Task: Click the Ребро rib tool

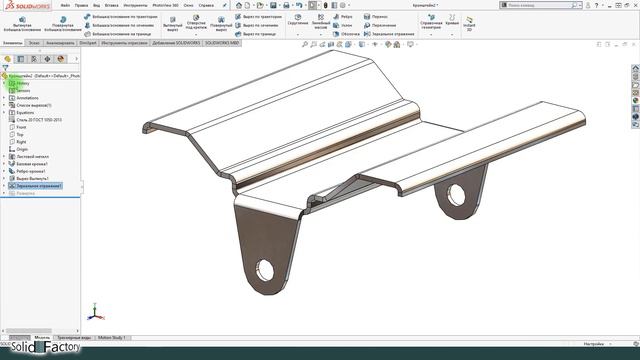Action: click(x=342, y=17)
